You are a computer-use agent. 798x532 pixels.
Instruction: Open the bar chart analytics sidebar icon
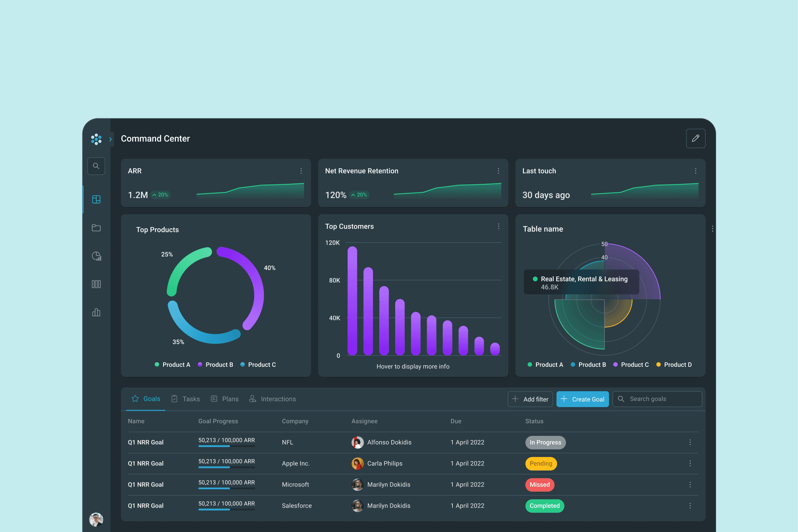coord(96,312)
